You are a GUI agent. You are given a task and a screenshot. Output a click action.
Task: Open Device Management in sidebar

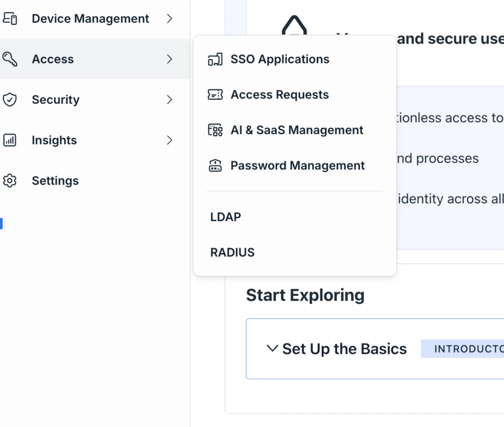click(x=91, y=19)
